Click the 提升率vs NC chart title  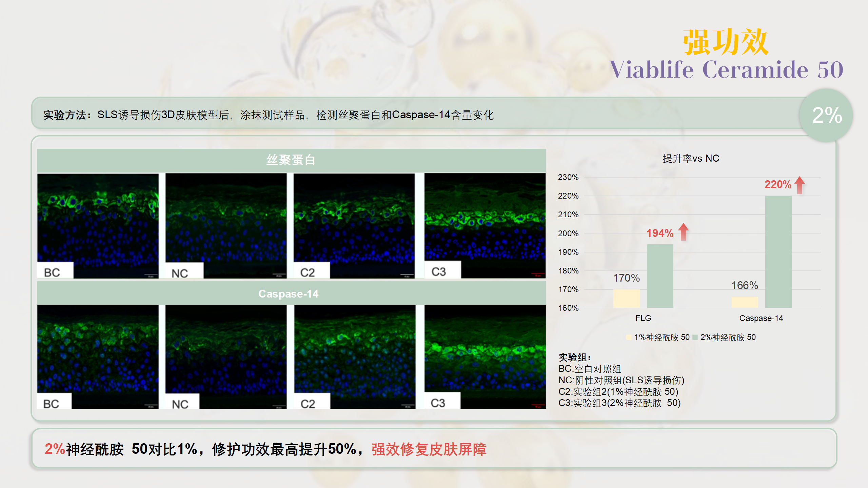pos(691,158)
